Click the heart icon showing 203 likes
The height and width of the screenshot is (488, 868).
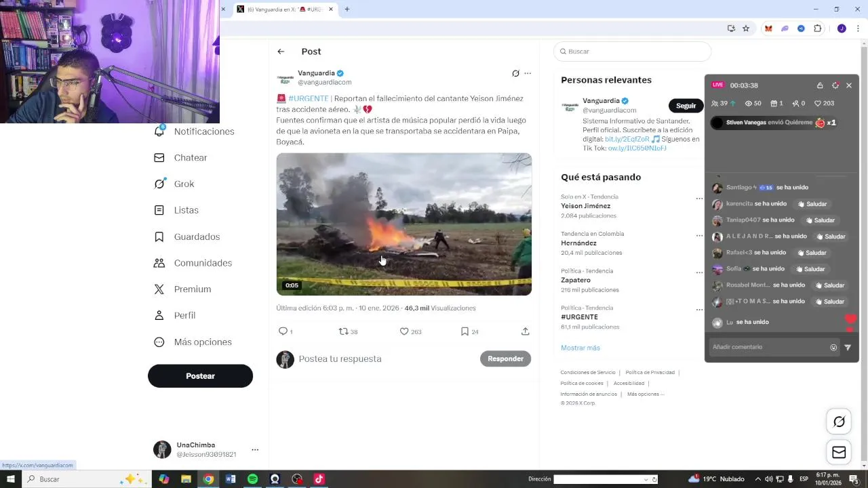tap(818, 104)
